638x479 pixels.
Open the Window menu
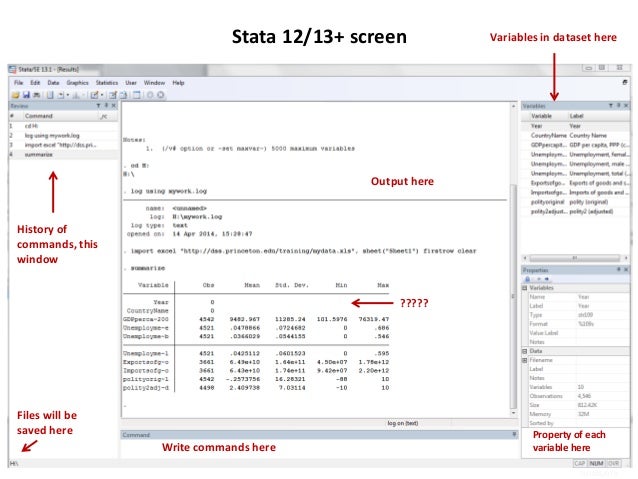[154, 83]
